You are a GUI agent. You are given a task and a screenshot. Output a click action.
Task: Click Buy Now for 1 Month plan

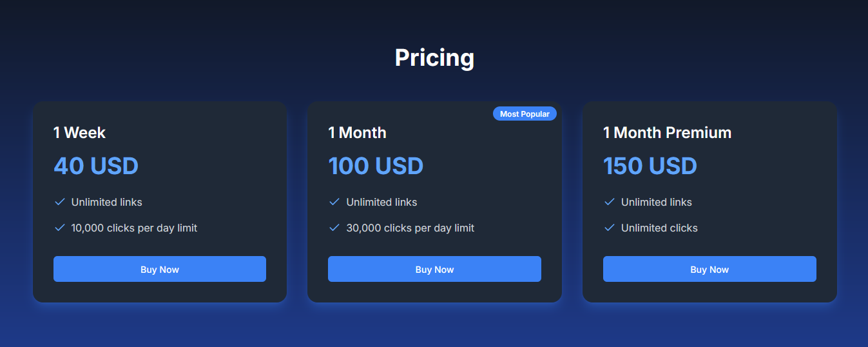click(x=434, y=269)
